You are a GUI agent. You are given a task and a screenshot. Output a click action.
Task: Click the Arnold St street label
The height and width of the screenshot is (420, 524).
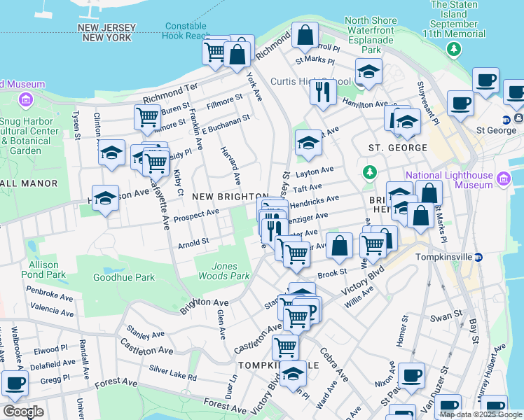click(193, 244)
